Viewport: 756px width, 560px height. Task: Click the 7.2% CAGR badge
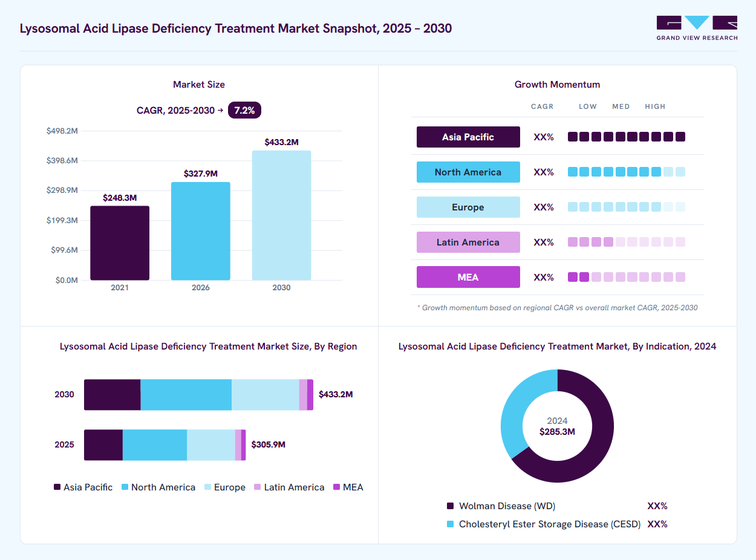244,110
